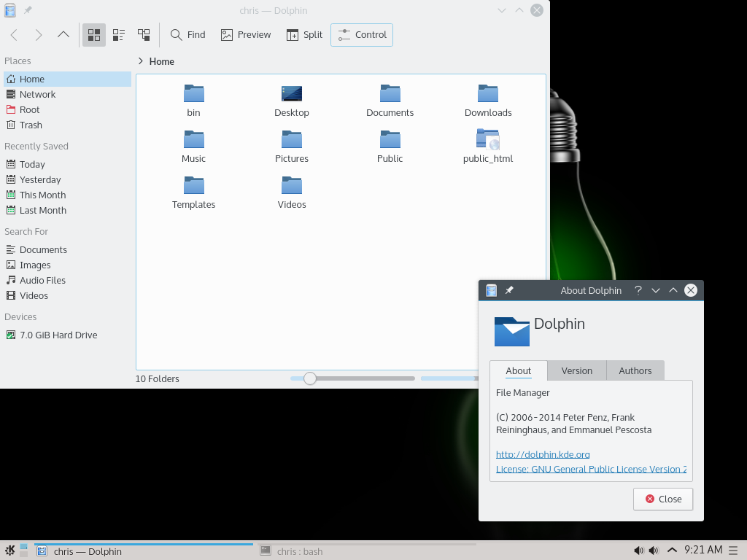This screenshot has height=560, width=747.
Task: Select the Public folder
Action: point(390,147)
